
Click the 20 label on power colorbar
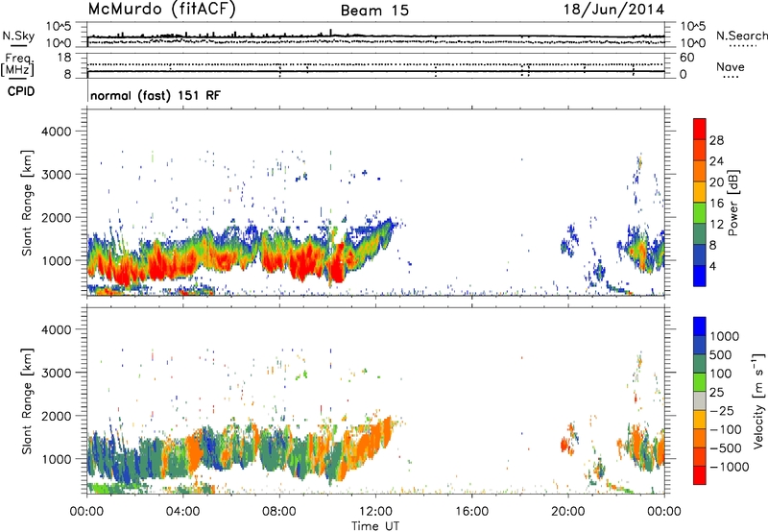point(716,182)
